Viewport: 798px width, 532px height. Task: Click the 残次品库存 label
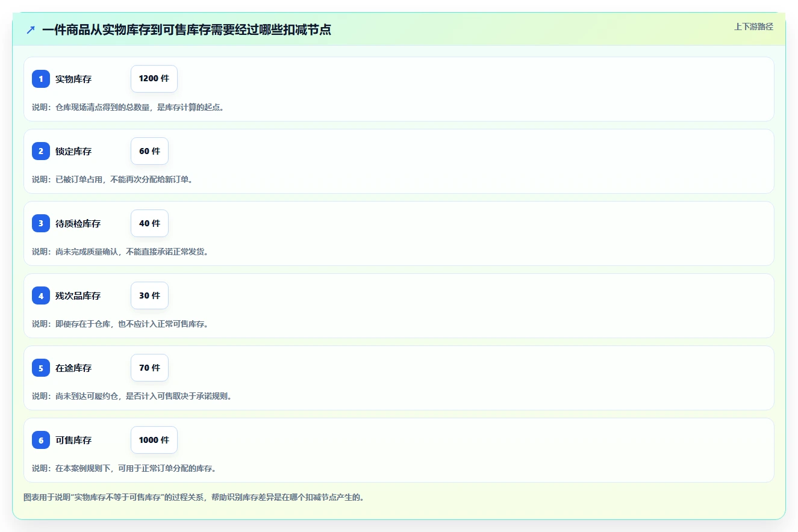[78, 295]
